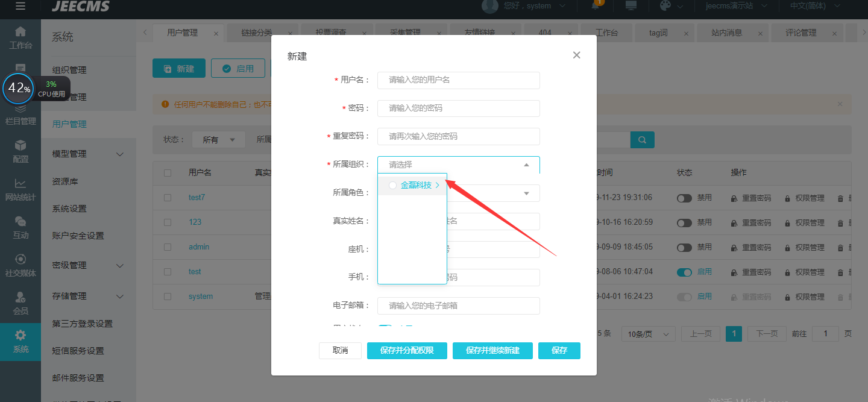Check the header select-all checkbox
Image resolution: width=868 pixels, height=402 pixels.
168,173
